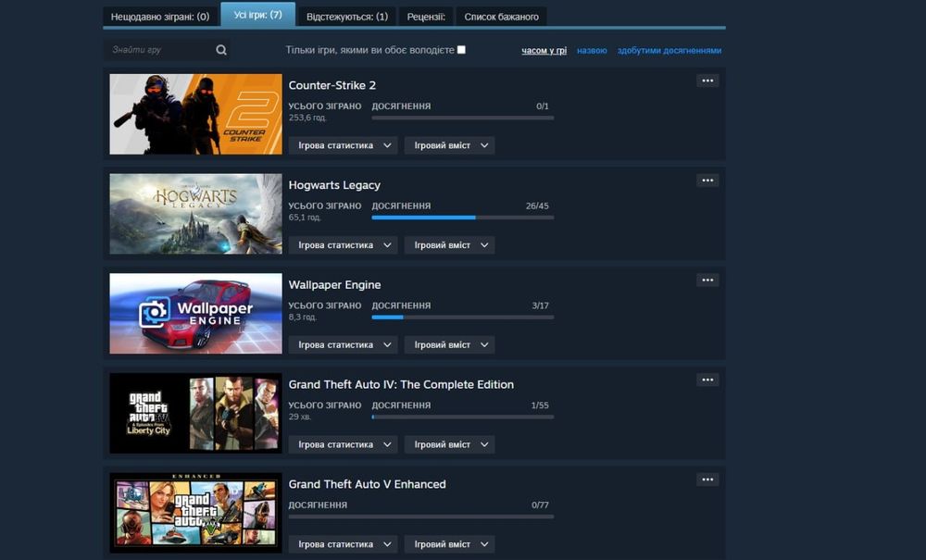Image resolution: width=926 pixels, height=560 pixels.
Task: Open the GTA IV Liberty City cover thumbnail
Action: tap(195, 413)
